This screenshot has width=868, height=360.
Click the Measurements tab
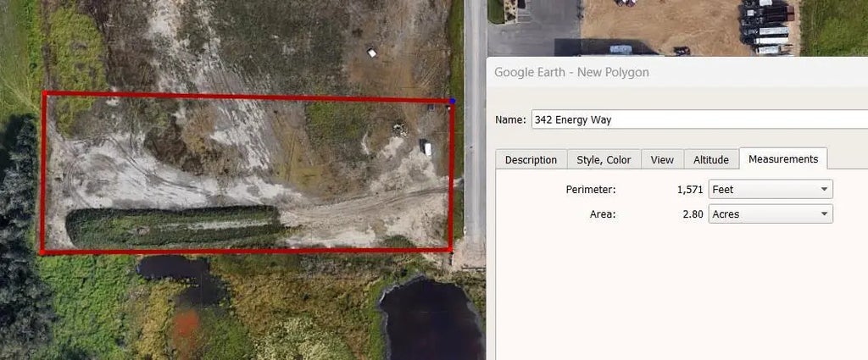point(782,158)
